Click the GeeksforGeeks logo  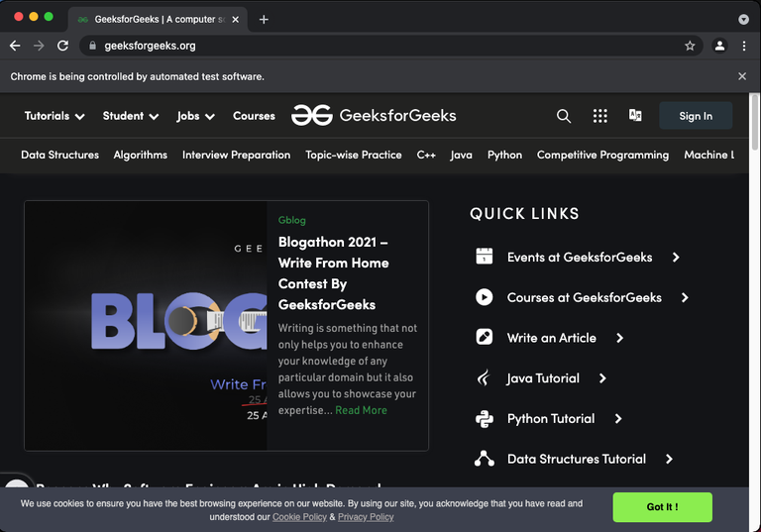click(x=374, y=116)
